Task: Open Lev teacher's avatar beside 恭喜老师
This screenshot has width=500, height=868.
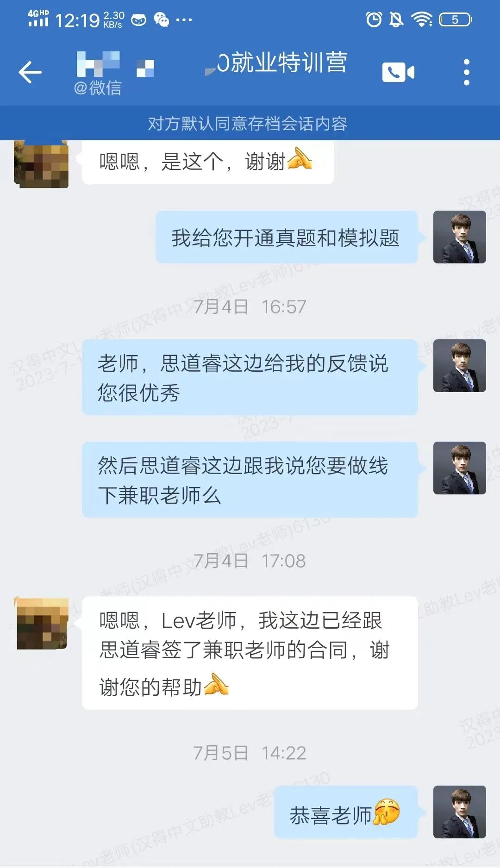Action: [460, 812]
